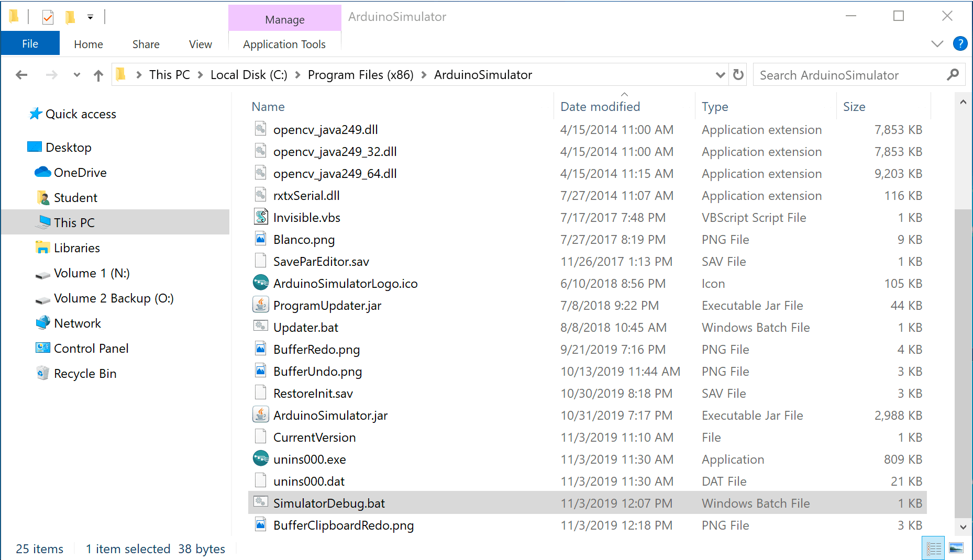Click the Libraries folder icon
The height and width of the screenshot is (560, 973).
pyautogui.click(x=42, y=248)
